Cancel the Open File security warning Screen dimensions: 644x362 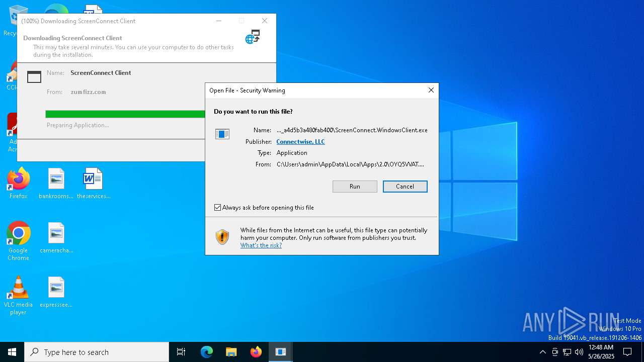[x=405, y=187]
